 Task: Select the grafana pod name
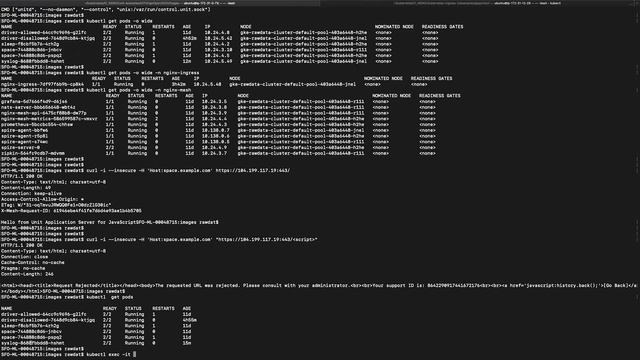click(34, 101)
